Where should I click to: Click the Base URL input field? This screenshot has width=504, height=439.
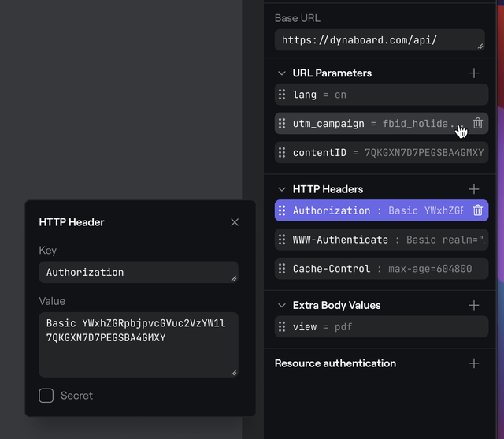376,40
